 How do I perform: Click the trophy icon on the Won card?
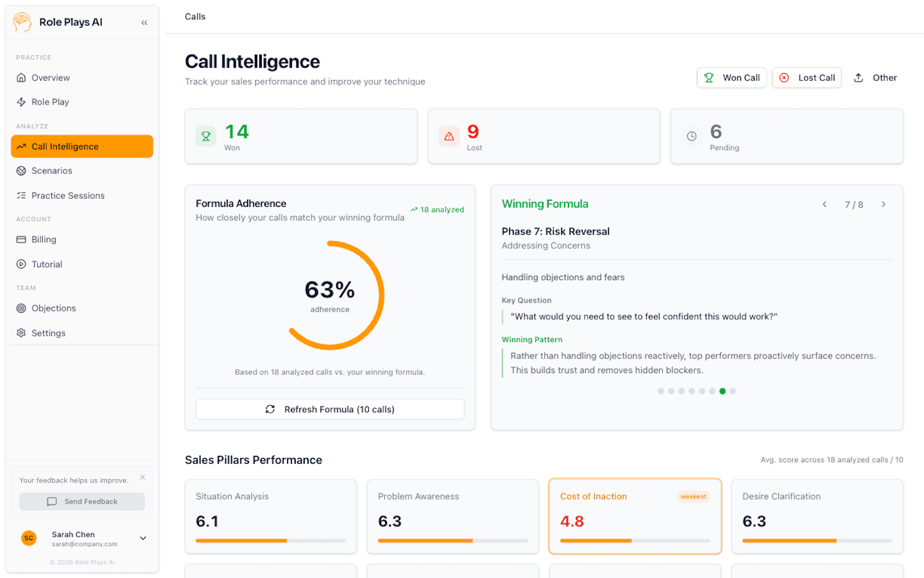coord(205,136)
